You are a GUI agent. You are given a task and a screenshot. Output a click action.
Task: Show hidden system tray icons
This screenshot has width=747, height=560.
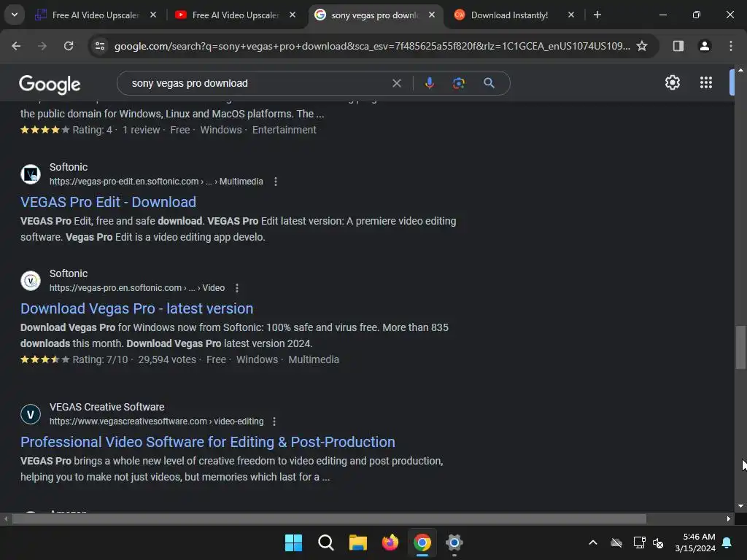coord(592,542)
